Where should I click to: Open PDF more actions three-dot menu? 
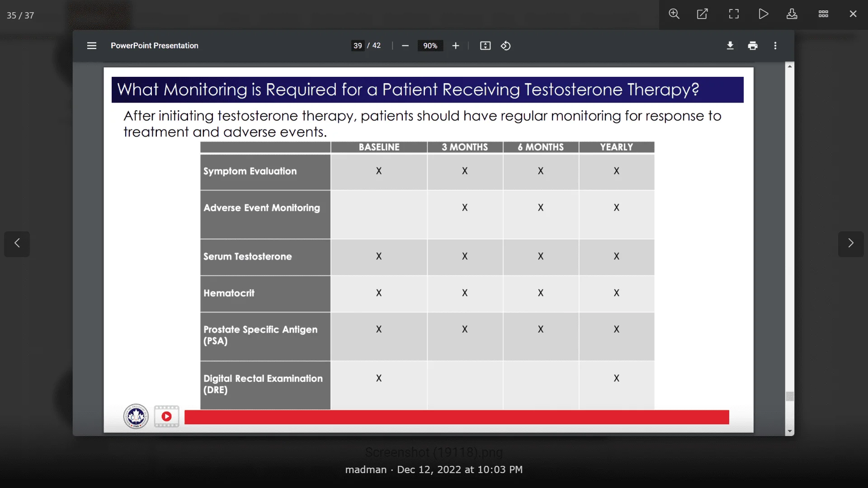pyautogui.click(x=775, y=46)
